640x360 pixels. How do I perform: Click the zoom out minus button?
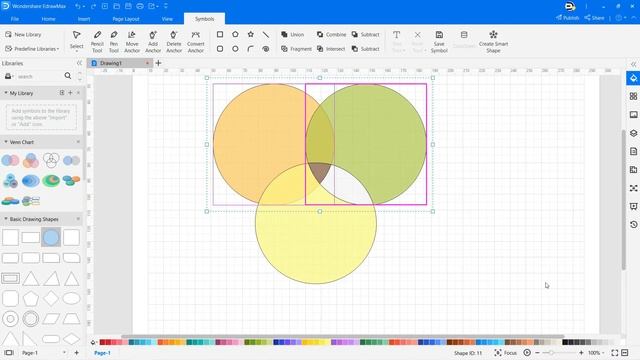[537, 353]
